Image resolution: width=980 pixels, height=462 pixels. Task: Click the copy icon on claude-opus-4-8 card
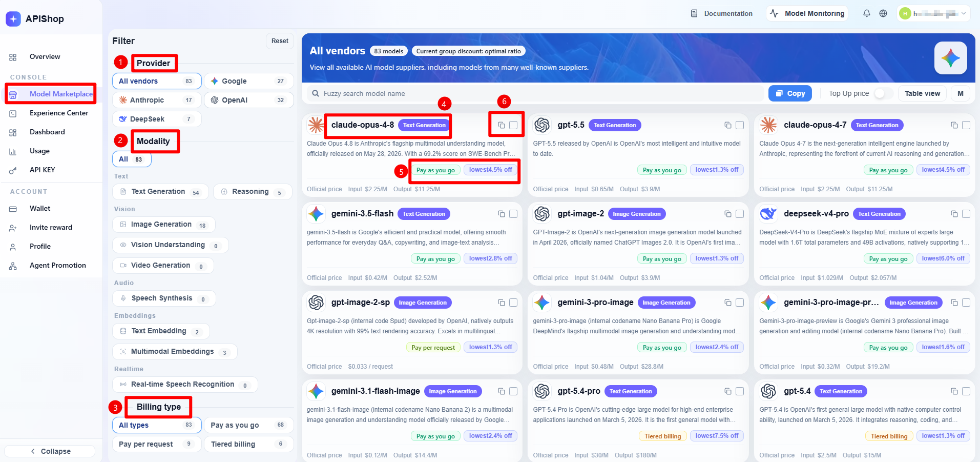pyautogui.click(x=502, y=125)
